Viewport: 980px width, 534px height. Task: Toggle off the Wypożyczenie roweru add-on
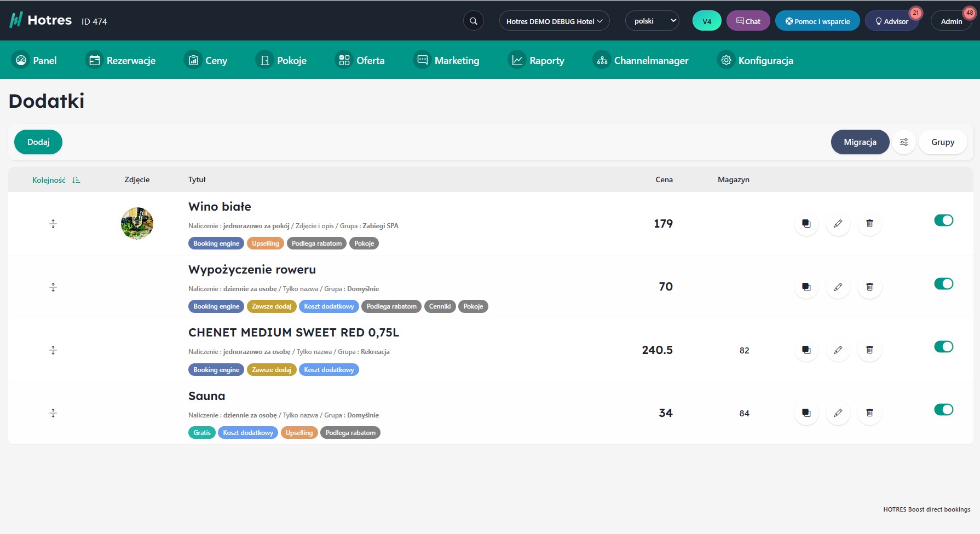[x=943, y=284]
